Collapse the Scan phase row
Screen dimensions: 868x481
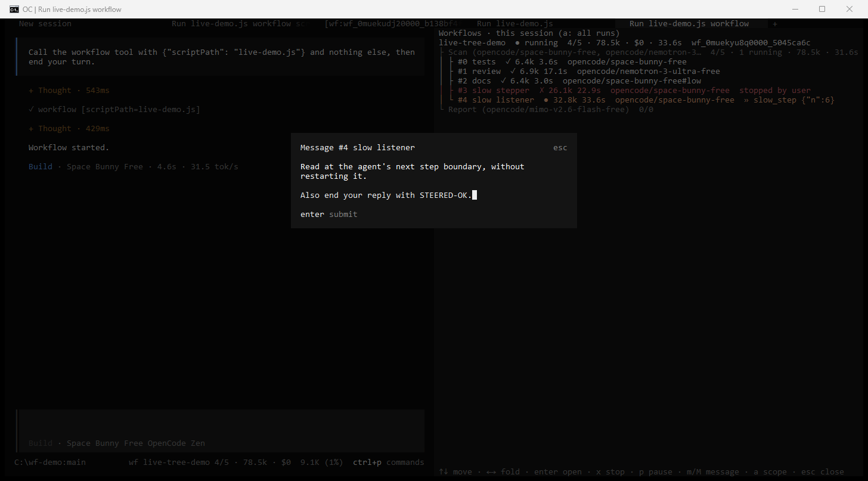tap(649, 52)
